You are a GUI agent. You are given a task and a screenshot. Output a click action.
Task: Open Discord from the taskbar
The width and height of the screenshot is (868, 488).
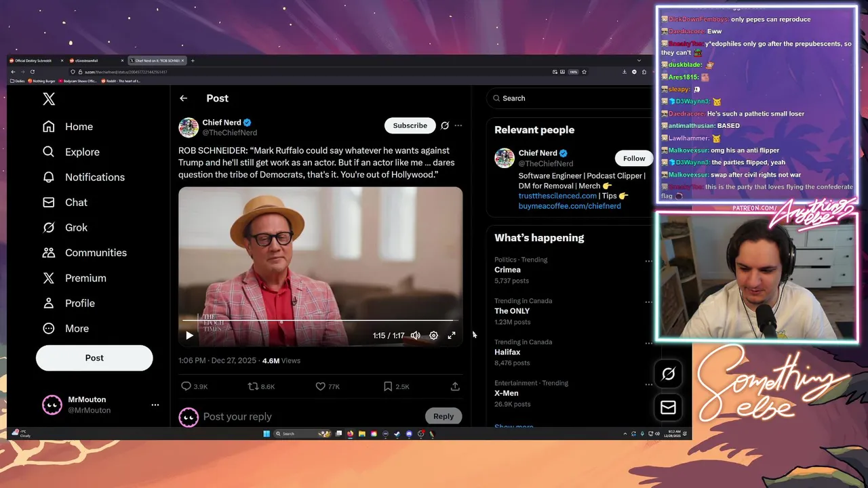coord(409,434)
